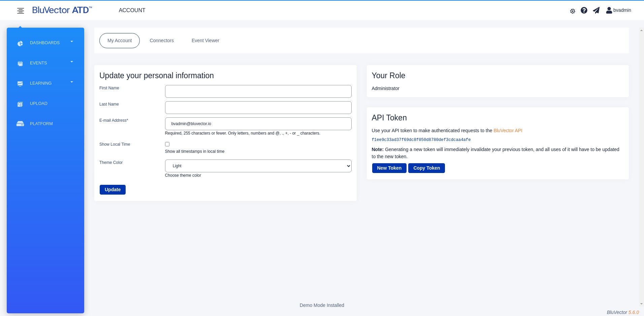Open the bvadmin user profile icon
This screenshot has width=644, height=316.
tap(609, 10)
